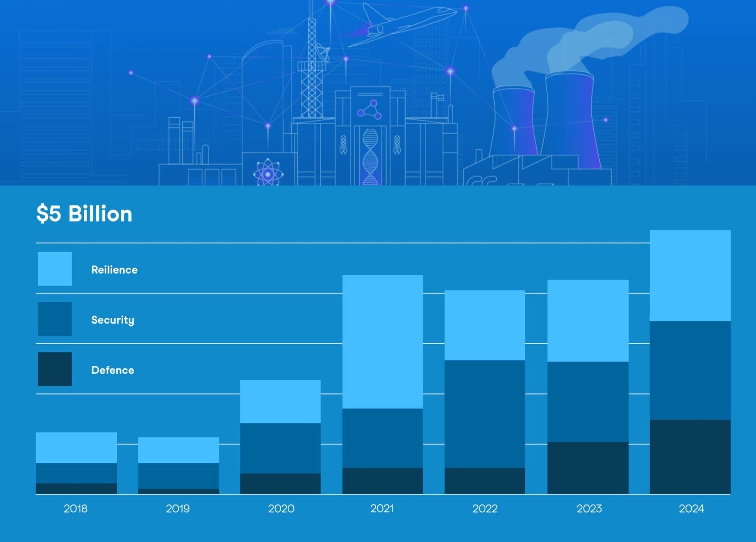
Task: Click the light blue top segment of the 2021 bar
Action: click(x=382, y=341)
